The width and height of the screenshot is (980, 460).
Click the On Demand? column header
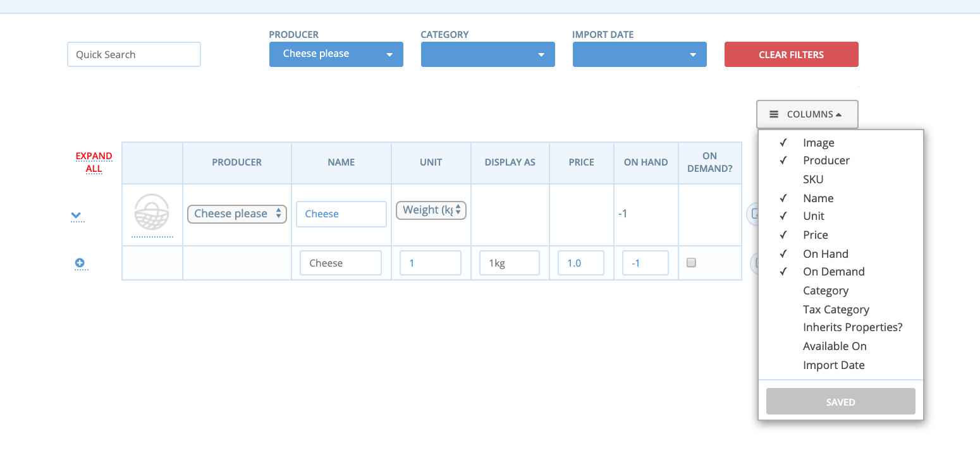pyautogui.click(x=710, y=162)
